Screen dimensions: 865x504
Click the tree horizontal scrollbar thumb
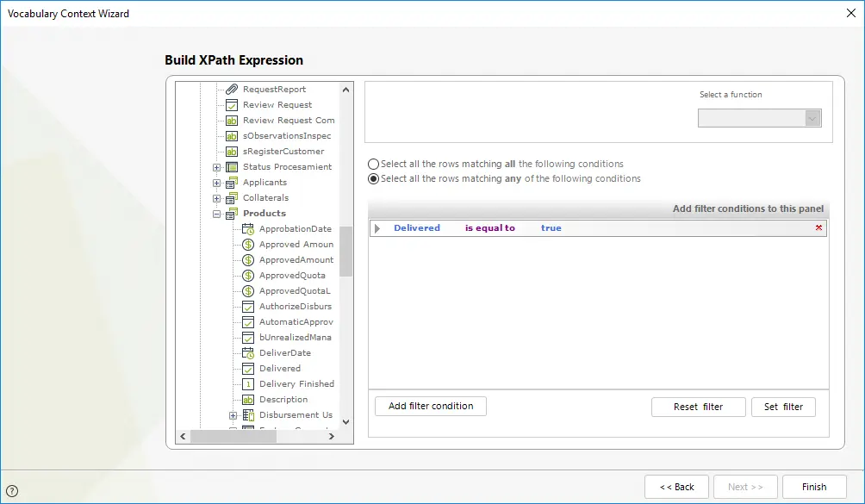[233, 436]
